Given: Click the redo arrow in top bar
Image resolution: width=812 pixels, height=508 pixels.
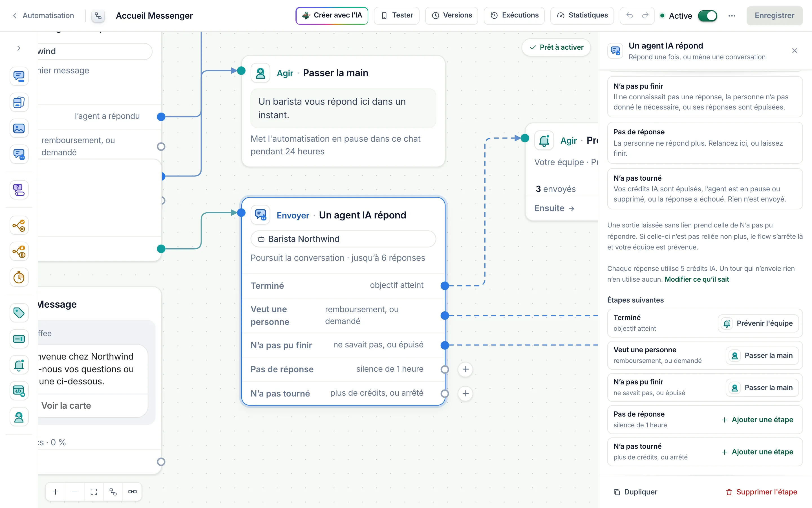Looking at the screenshot, I should tap(645, 16).
